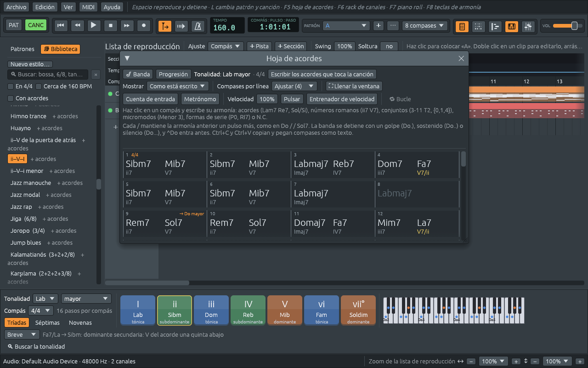The height and width of the screenshot is (368, 588).
Task: Jump back to the start of the song
Action: tap(60, 26)
